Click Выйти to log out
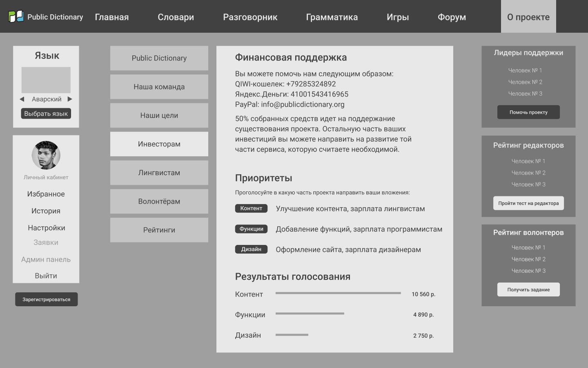This screenshot has height=368, width=588. pyautogui.click(x=46, y=276)
